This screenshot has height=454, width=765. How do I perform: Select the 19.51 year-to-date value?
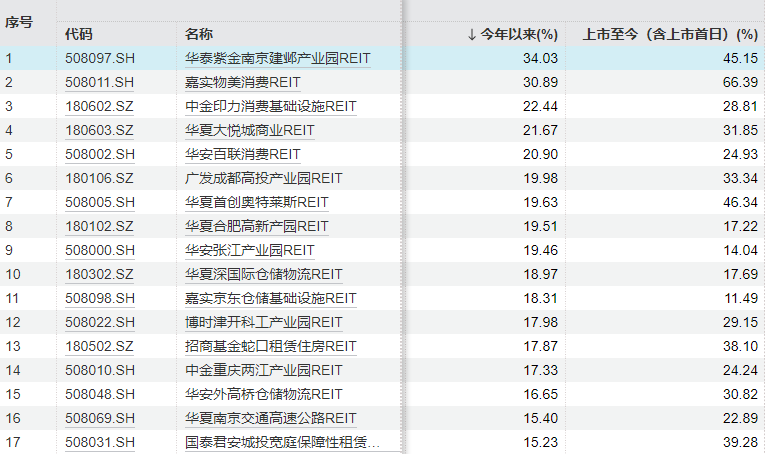tap(540, 226)
